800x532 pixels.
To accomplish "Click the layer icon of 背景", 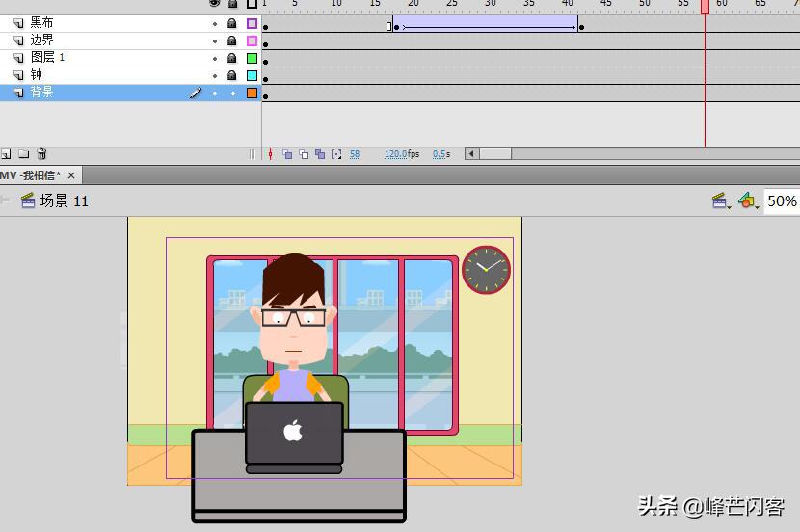I will pyautogui.click(x=18, y=93).
